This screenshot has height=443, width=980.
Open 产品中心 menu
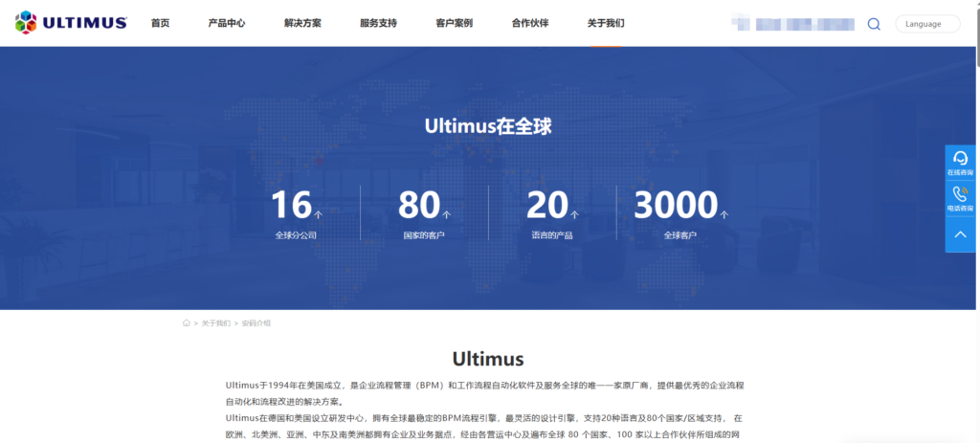point(227,23)
